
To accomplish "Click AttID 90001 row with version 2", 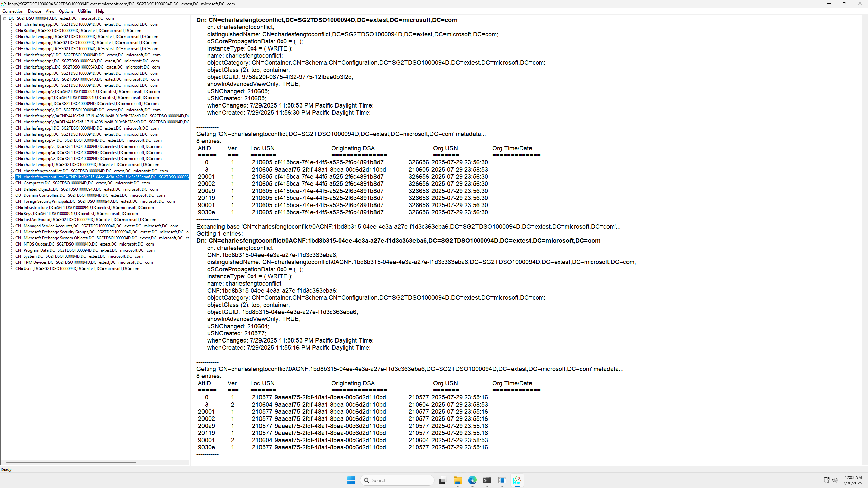I will point(343,440).
